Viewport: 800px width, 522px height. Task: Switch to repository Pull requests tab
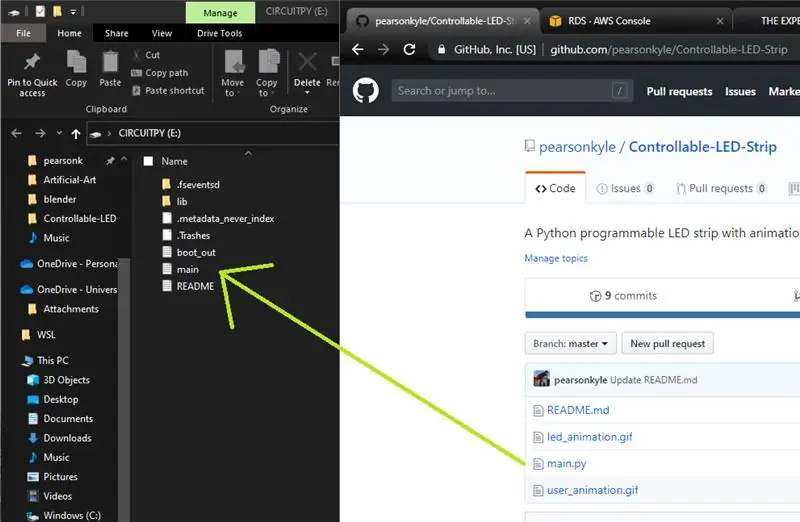tap(721, 189)
